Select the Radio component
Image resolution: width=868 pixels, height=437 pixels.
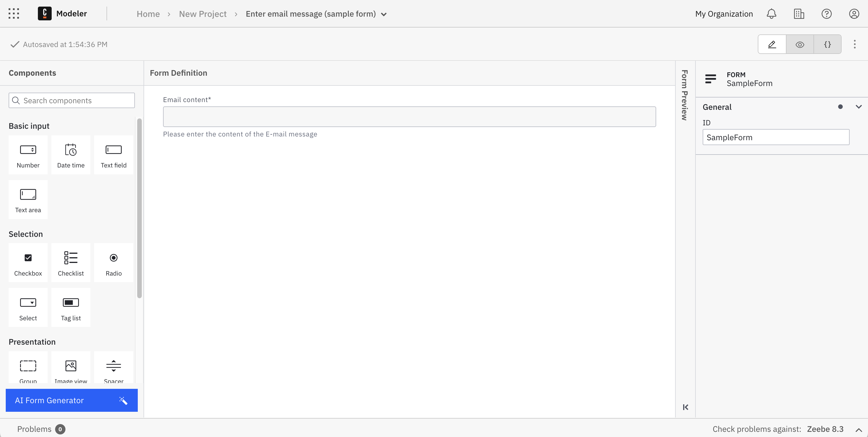[x=114, y=263]
